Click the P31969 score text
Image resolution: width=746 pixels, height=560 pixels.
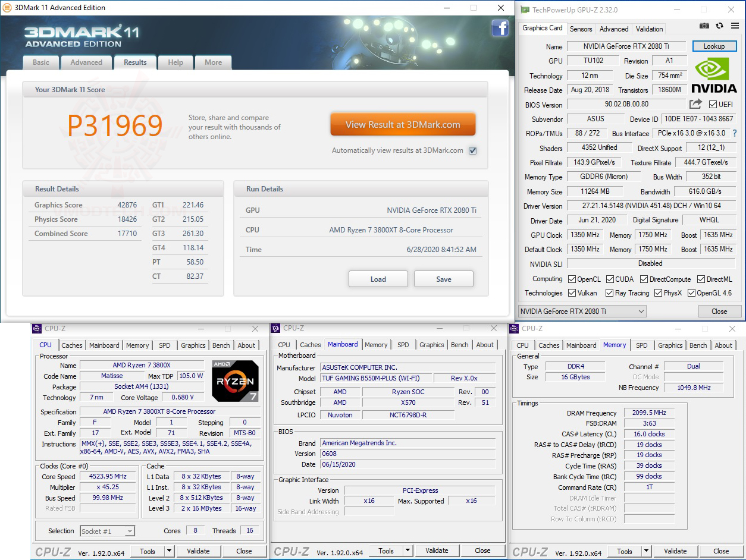(x=115, y=126)
